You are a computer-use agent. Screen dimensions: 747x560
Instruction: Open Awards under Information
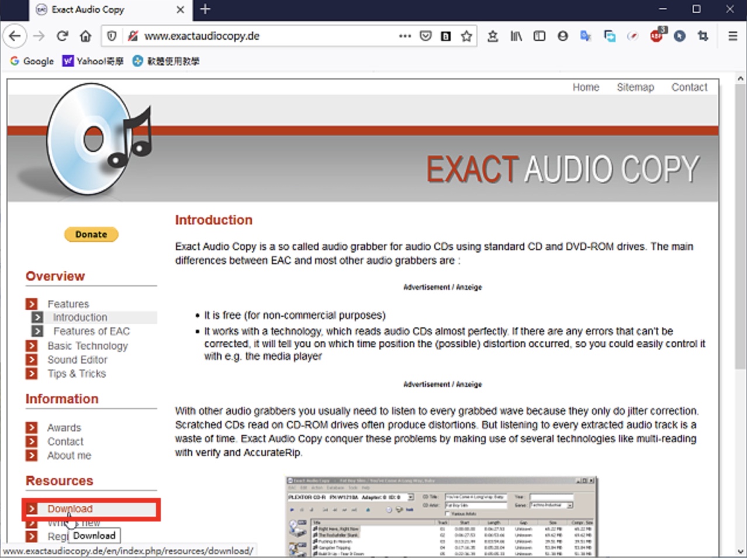pyautogui.click(x=64, y=428)
